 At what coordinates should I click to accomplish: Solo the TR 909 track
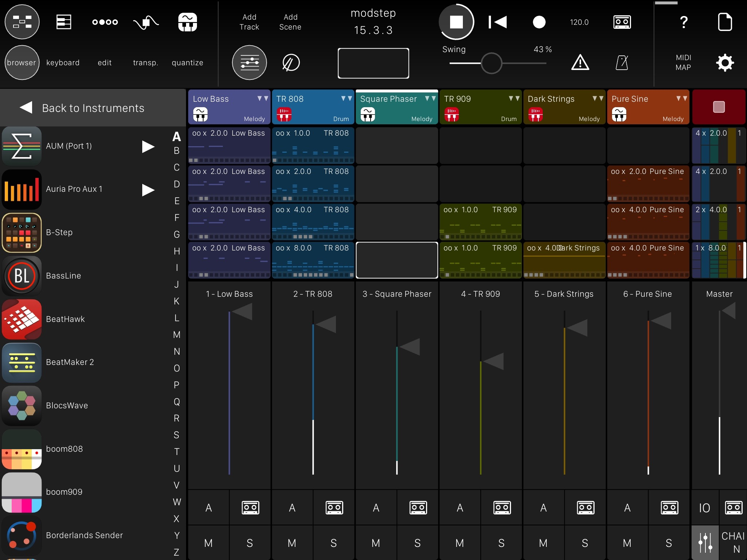click(x=501, y=543)
